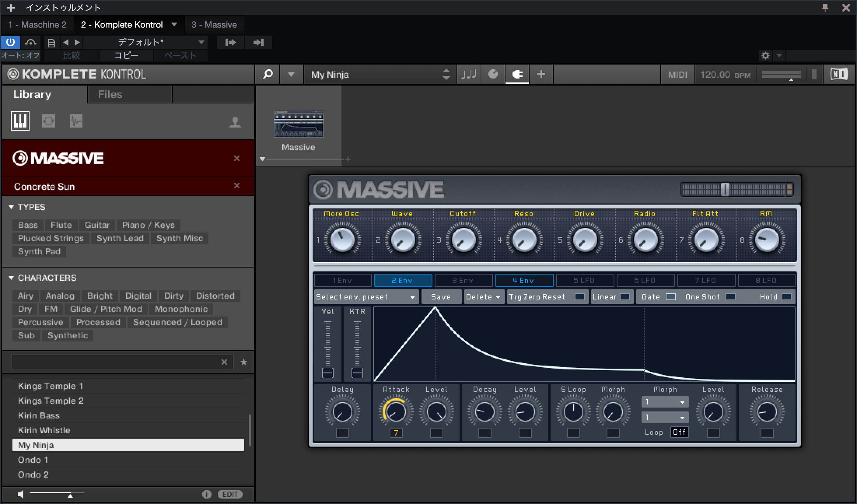
Task: Step presets with My Ninja arrows
Action: point(446,74)
